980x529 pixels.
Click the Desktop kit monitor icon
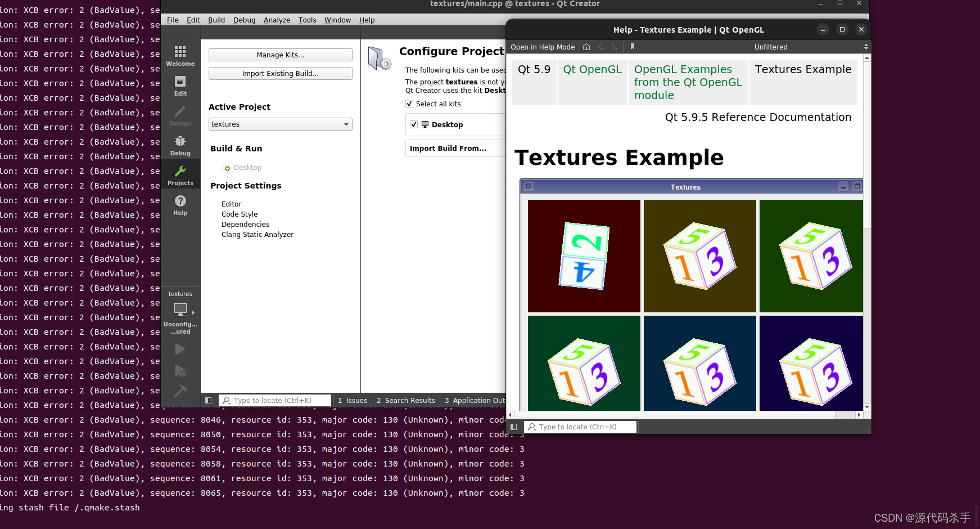(x=425, y=124)
